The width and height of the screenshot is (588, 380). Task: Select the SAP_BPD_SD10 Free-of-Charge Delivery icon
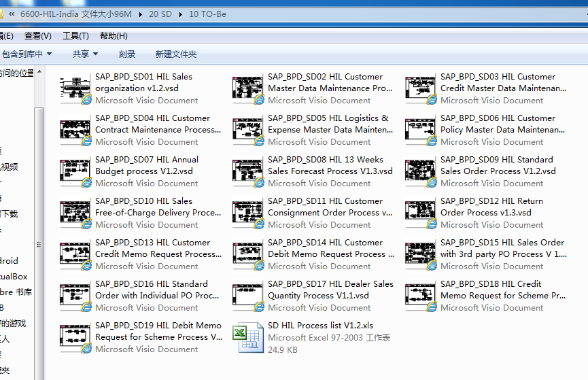point(75,213)
